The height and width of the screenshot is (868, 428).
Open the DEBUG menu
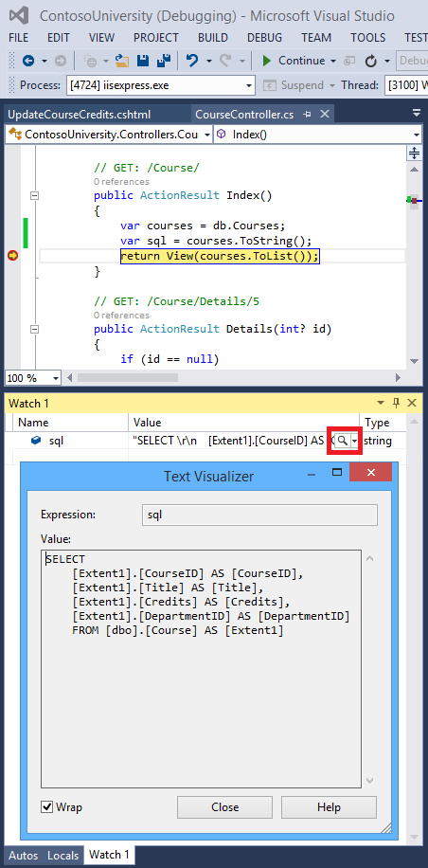tap(264, 38)
